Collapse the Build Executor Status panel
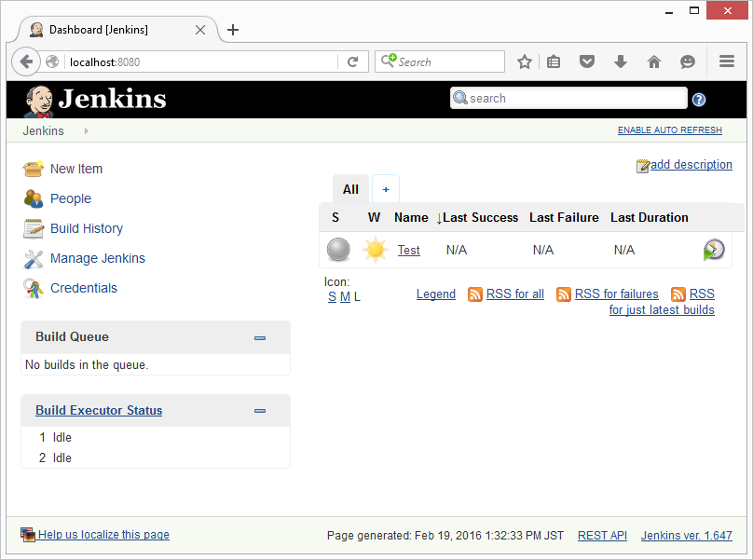This screenshot has height=560, width=753. 260,411
